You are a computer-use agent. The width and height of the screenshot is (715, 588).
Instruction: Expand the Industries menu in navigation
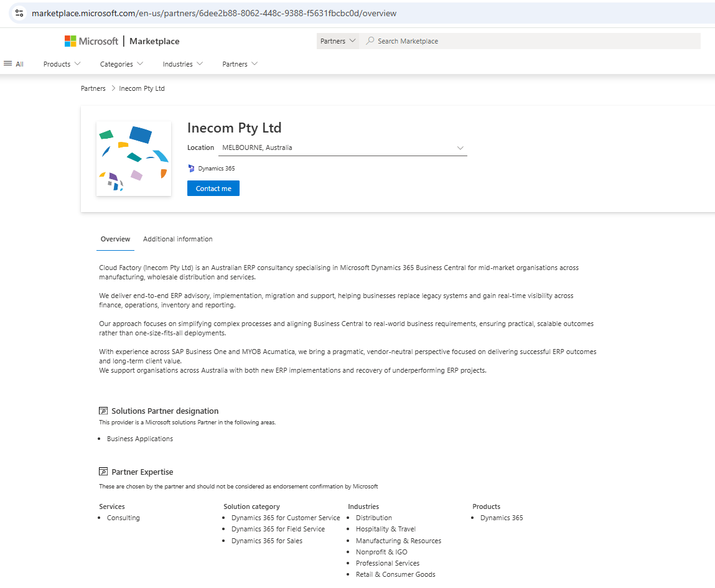182,63
